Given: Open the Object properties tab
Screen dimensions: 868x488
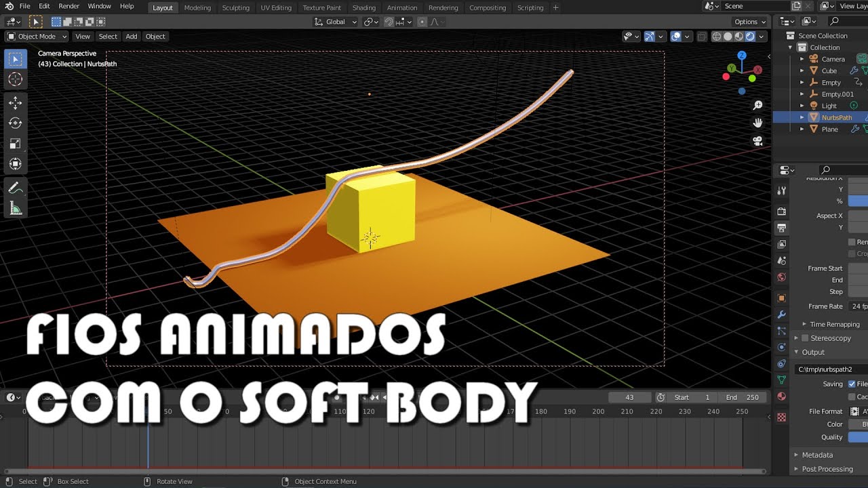Looking at the screenshot, I should [x=782, y=298].
